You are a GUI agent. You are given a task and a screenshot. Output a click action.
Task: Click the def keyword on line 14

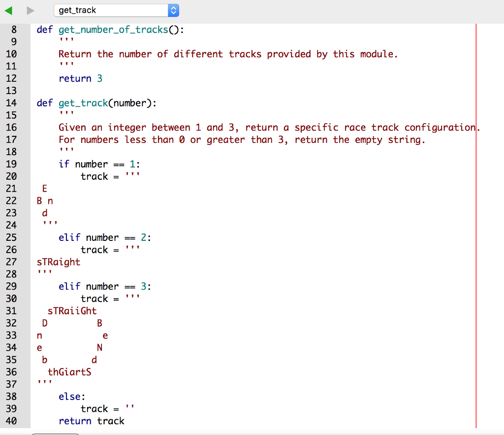pyautogui.click(x=44, y=102)
